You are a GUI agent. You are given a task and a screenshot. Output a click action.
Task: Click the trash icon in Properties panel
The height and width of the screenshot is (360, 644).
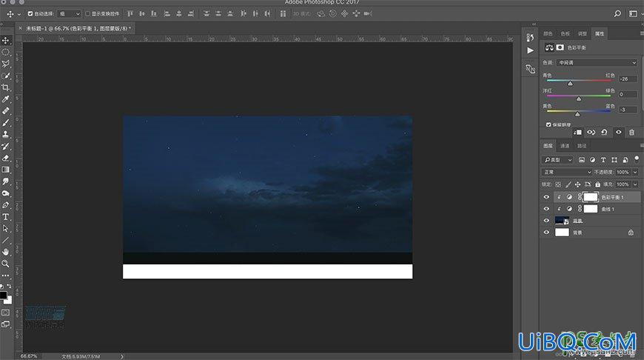[x=631, y=133]
